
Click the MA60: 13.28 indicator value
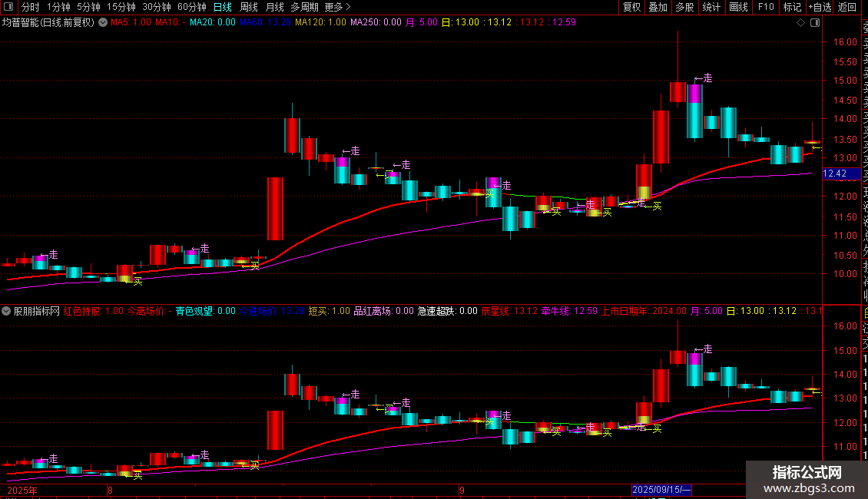pyautogui.click(x=265, y=22)
